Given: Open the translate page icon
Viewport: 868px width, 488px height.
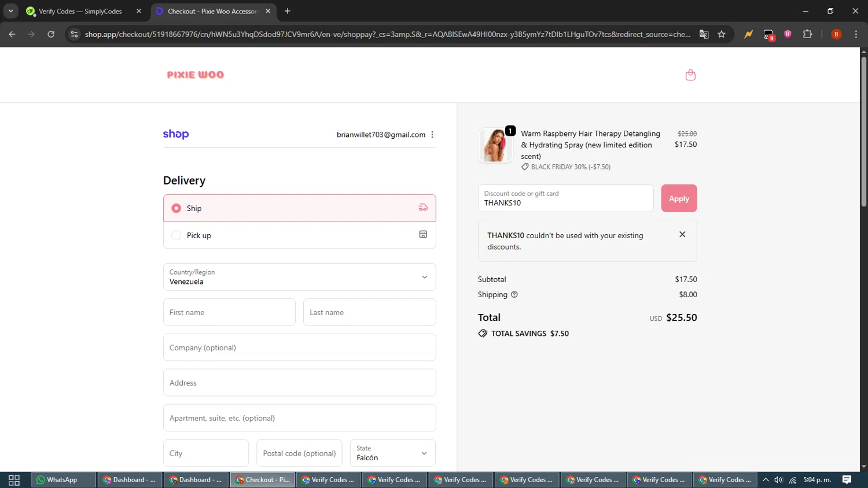Looking at the screenshot, I should point(704,34).
